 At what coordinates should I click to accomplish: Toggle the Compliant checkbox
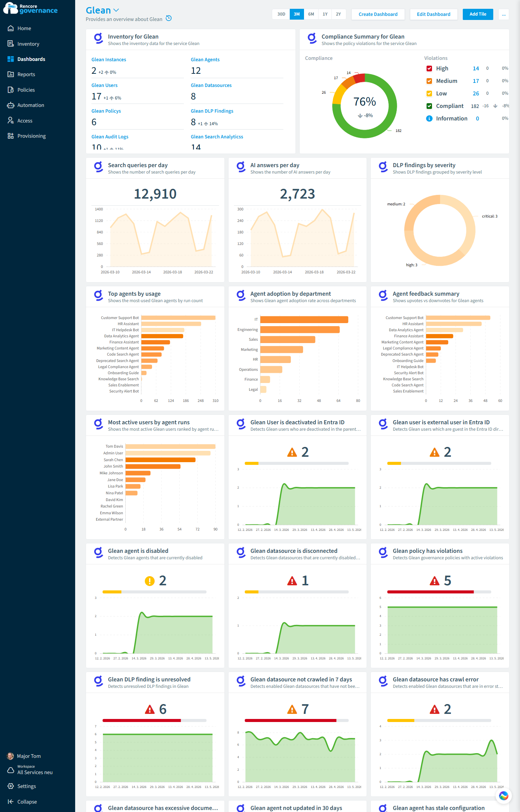(429, 106)
